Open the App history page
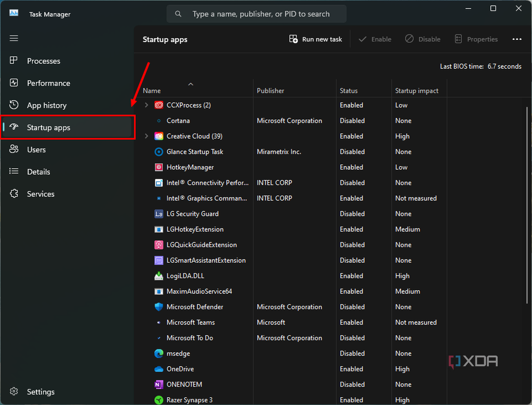Screen dimensions: 532x405 [x=66, y=105]
